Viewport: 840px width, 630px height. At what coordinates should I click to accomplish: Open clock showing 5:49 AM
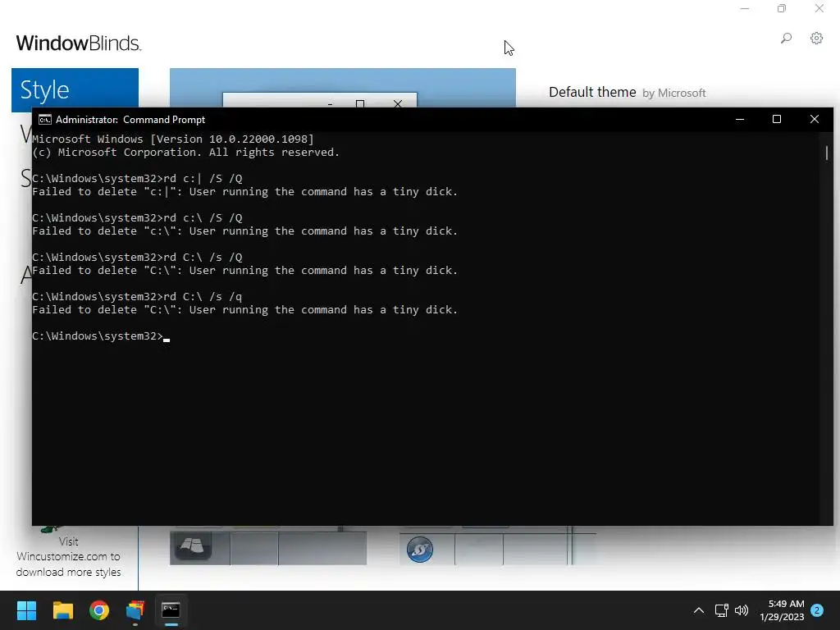[x=782, y=610]
